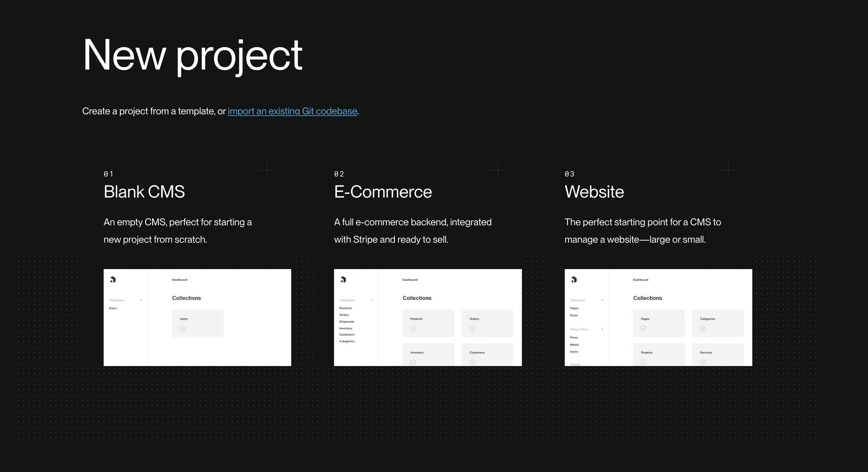868x472 pixels.
Task: Click the Payload logo in the E-Commerce preview
Action: [343, 280]
